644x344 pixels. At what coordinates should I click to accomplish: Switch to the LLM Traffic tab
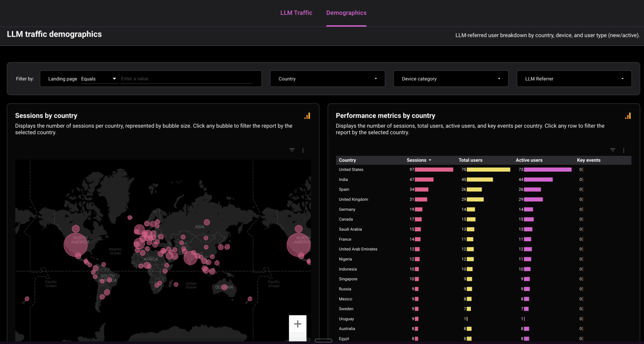[x=296, y=13]
